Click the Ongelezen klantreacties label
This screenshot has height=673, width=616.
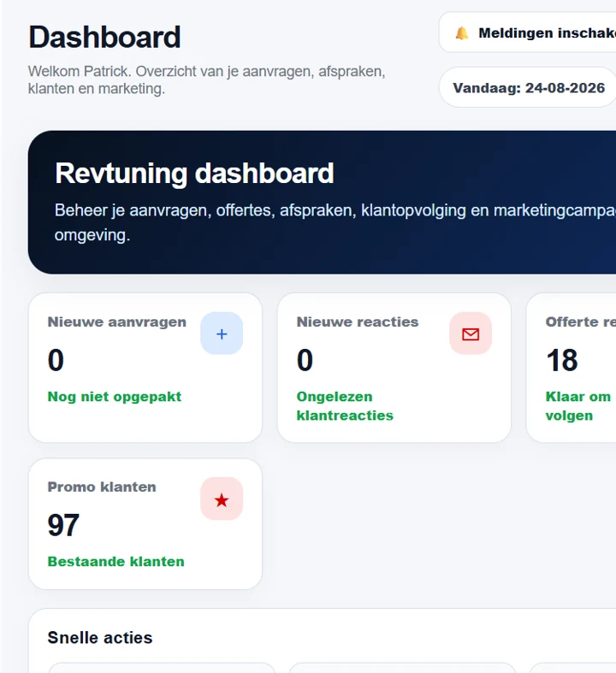tap(345, 406)
